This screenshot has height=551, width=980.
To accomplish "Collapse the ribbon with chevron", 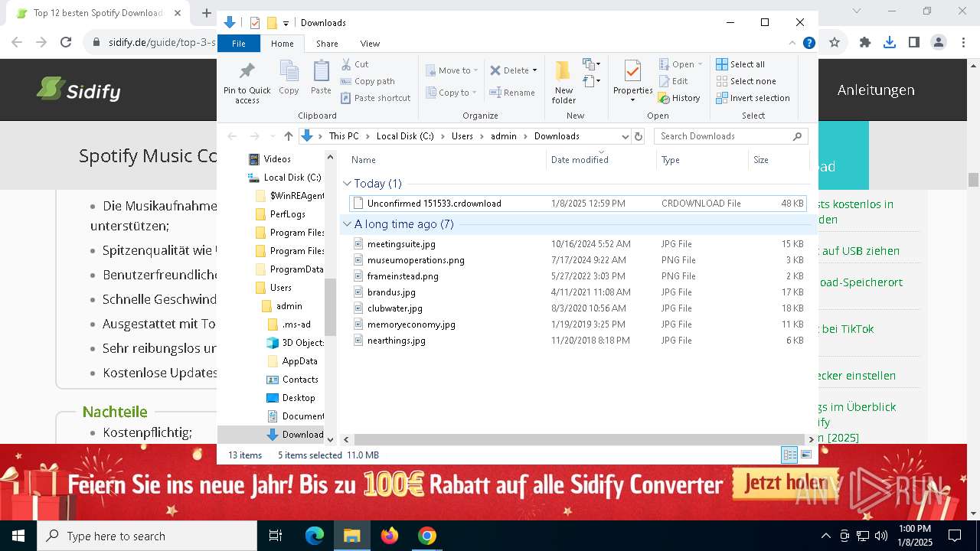I will (792, 44).
